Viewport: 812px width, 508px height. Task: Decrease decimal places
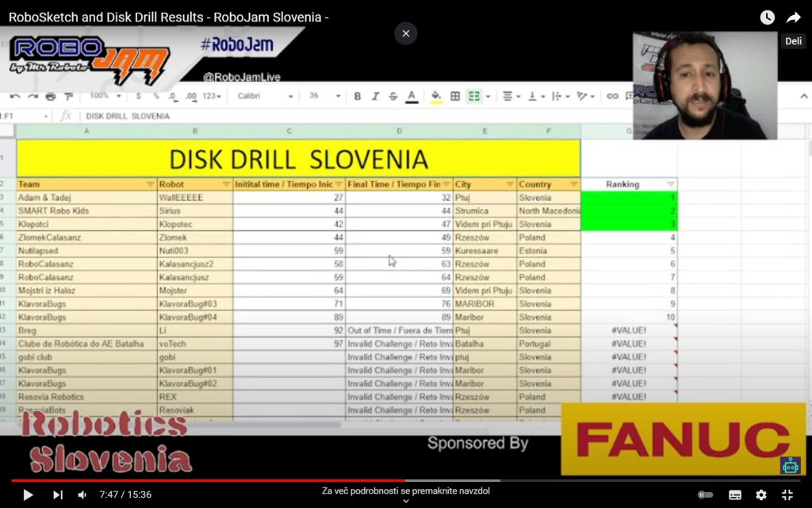[172, 96]
